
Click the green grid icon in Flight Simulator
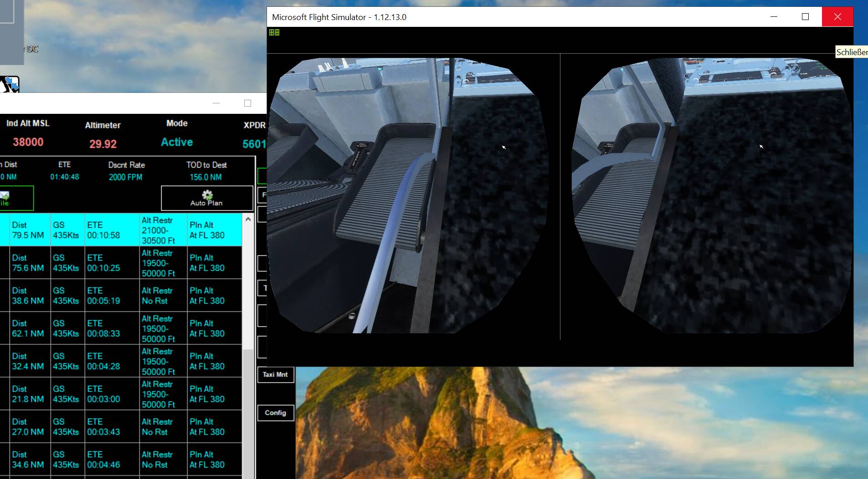click(x=274, y=32)
